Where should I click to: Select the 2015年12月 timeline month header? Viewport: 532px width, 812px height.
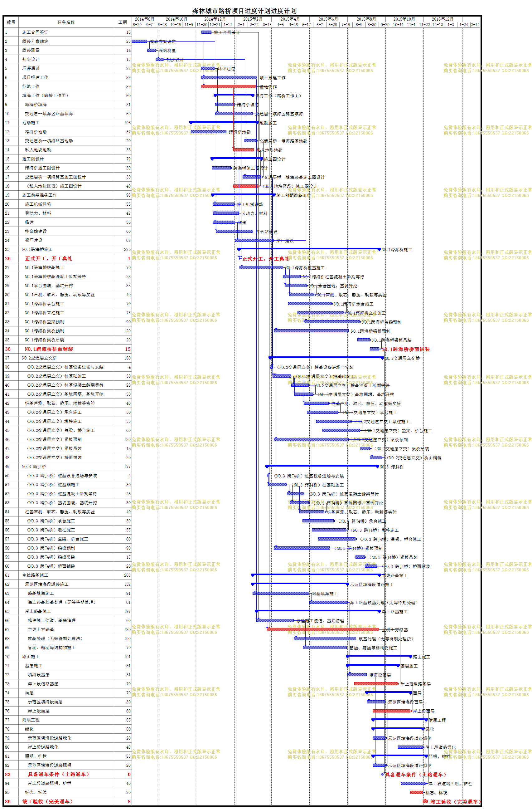[443, 19]
